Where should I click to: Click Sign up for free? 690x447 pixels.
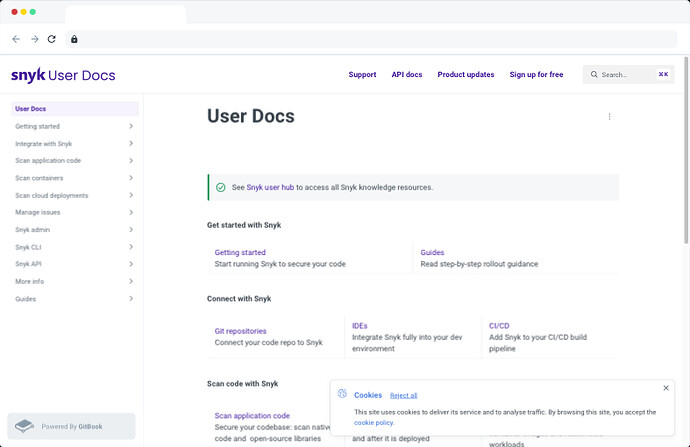536,74
